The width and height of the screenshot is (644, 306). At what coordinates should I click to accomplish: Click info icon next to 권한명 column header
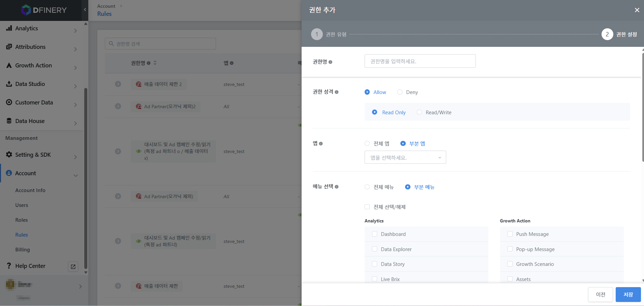tap(149, 63)
